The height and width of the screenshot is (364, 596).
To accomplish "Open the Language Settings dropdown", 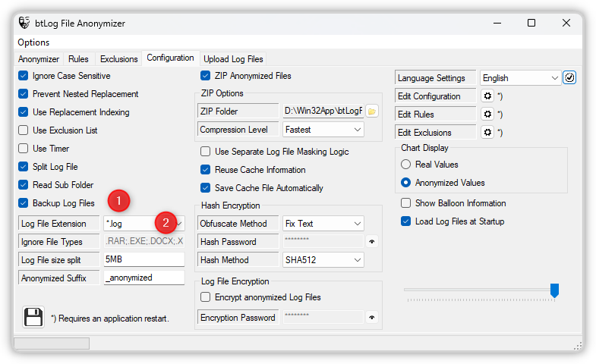I will point(520,78).
